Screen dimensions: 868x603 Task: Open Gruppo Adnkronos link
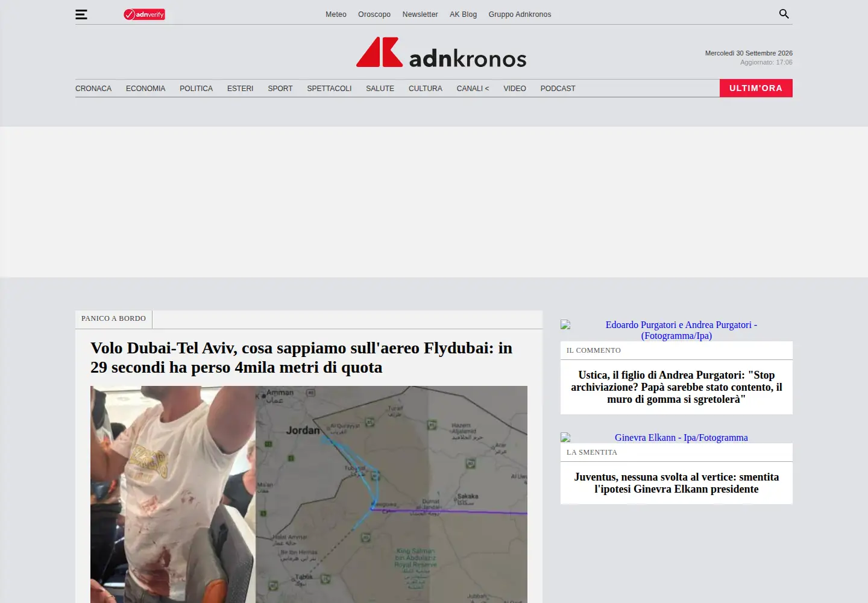[x=520, y=14]
